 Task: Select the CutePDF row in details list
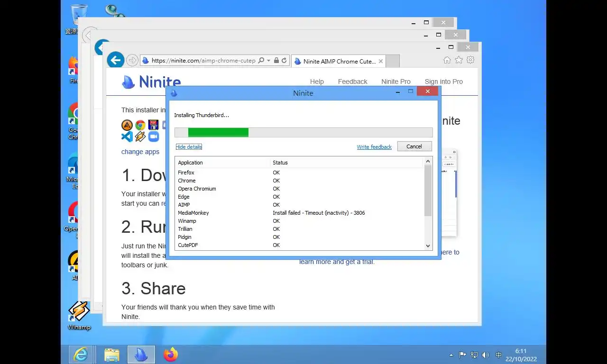[300, 245]
